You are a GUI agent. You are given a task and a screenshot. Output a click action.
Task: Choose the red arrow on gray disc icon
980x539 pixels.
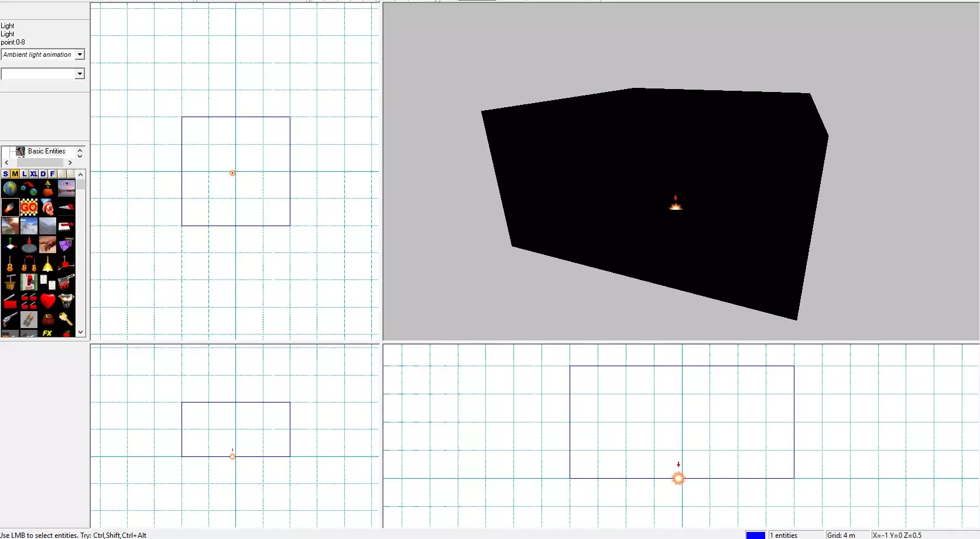tap(29, 245)
